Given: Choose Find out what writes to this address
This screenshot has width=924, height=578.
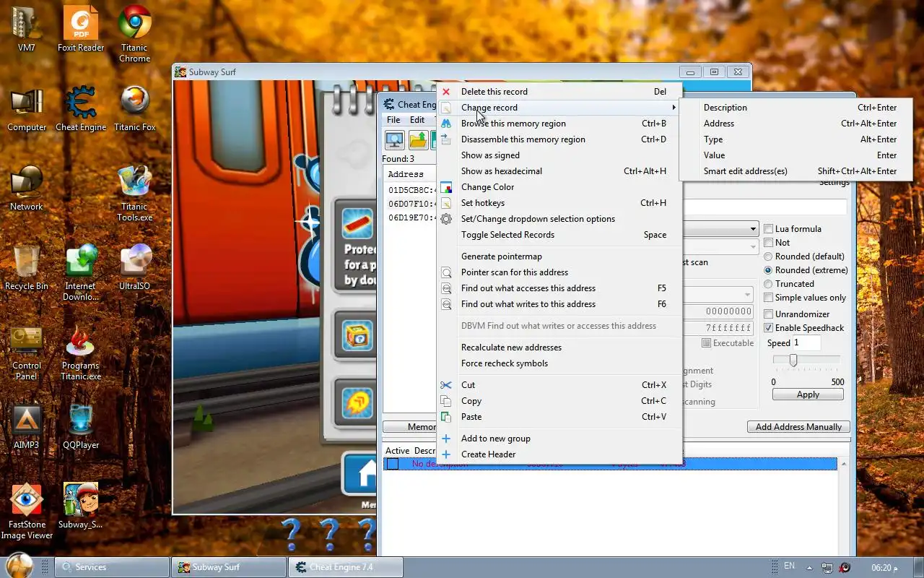Looking at the screenshot, I should click(x=559, y=304).
